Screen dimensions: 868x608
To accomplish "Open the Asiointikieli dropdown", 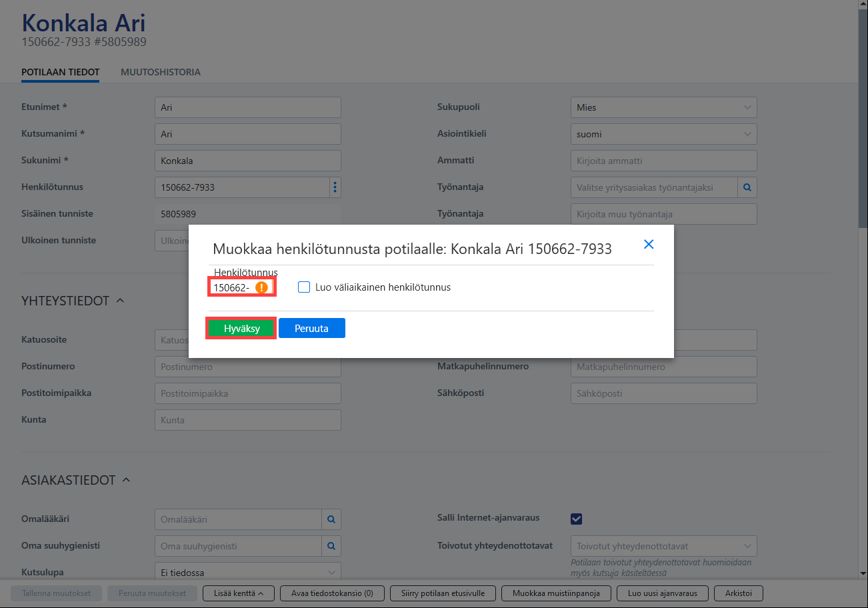I will click(x=664, y=134).
